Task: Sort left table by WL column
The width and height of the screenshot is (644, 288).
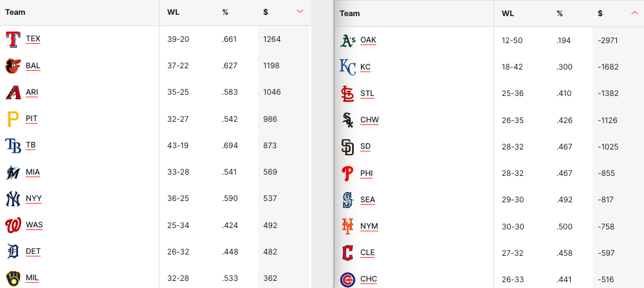Action: click(x=173, y=12)
